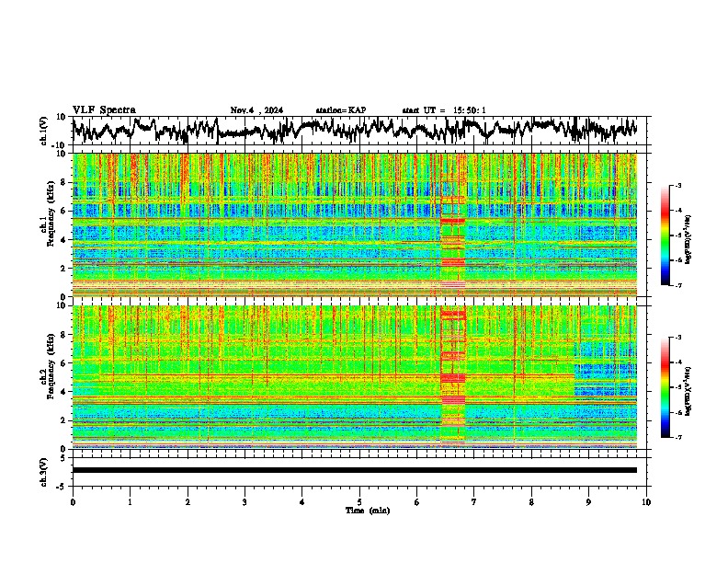Click time axis tick label '2'
Viewport: 728px width, 563px height.
click(x=188, y=502)
